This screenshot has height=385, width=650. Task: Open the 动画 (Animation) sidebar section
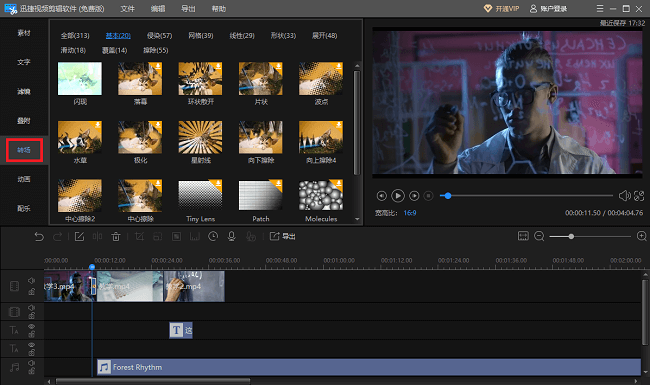[24, 179]
